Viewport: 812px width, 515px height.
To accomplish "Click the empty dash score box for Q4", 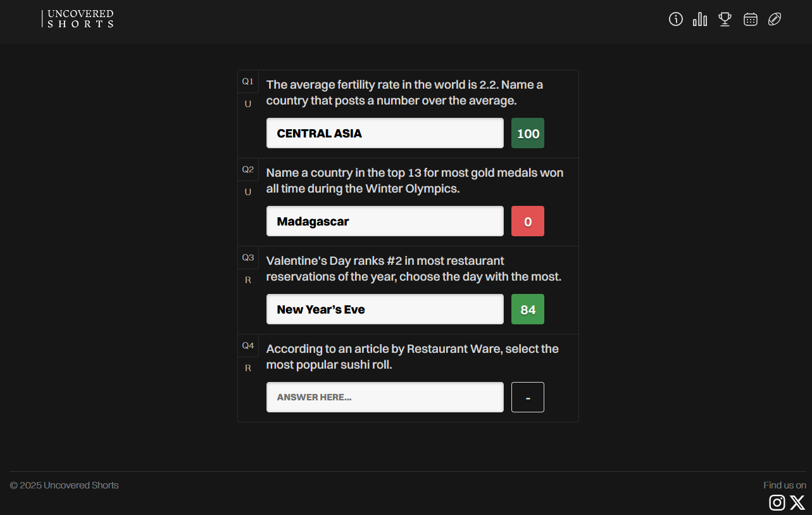I will 528,397.
